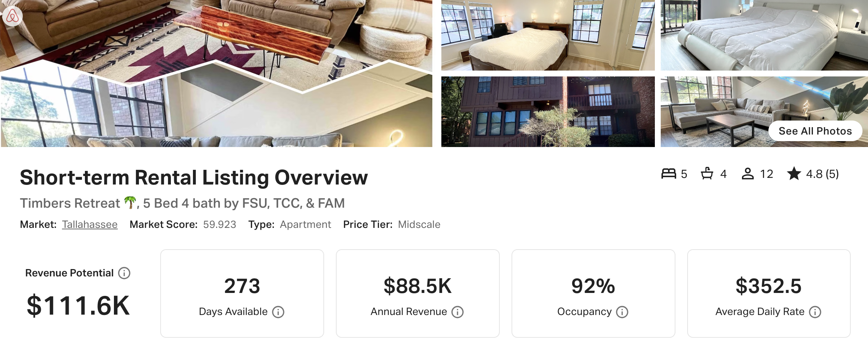The height and width of the screenshot is (358, 868).
Task: Click the guests person icon
Action: tap(748, 173)
